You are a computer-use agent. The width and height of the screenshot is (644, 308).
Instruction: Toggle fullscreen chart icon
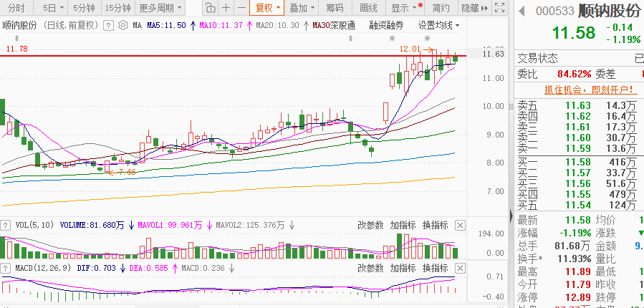499,8
